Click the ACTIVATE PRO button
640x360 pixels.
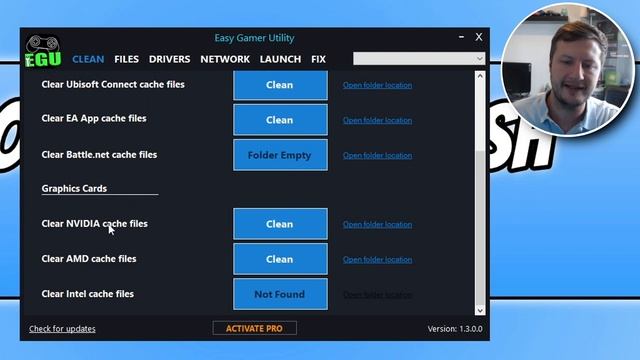[x=254, y=328]
